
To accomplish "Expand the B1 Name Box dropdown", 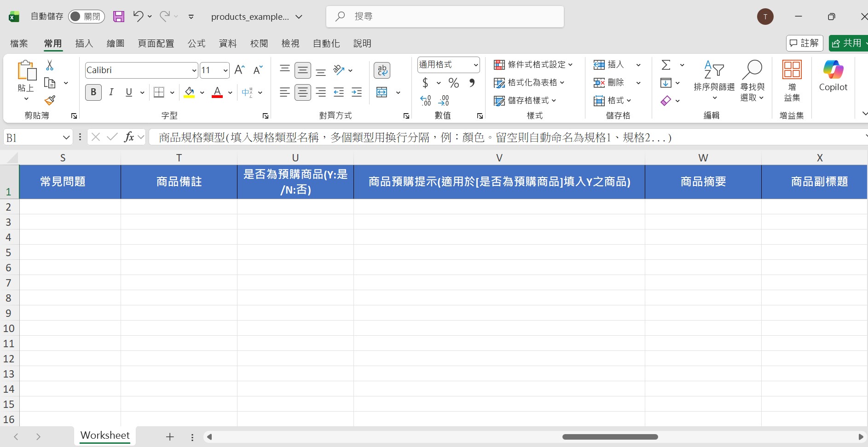I will [66, 138].
